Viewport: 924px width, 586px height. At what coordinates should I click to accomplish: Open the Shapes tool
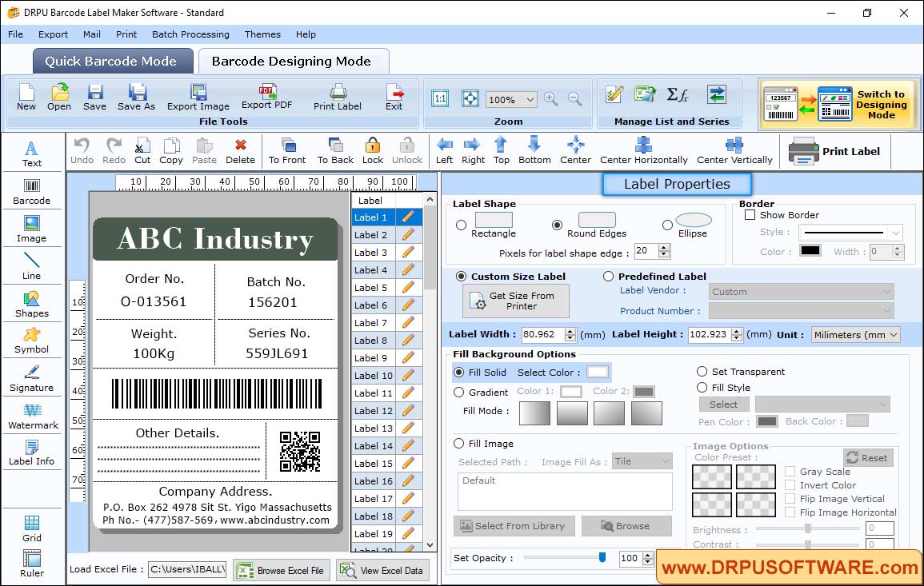tap(32, 304)
